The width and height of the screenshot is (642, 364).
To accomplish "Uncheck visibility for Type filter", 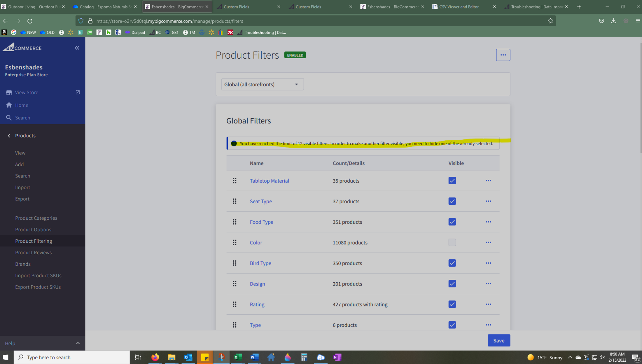I will point(452,325).
